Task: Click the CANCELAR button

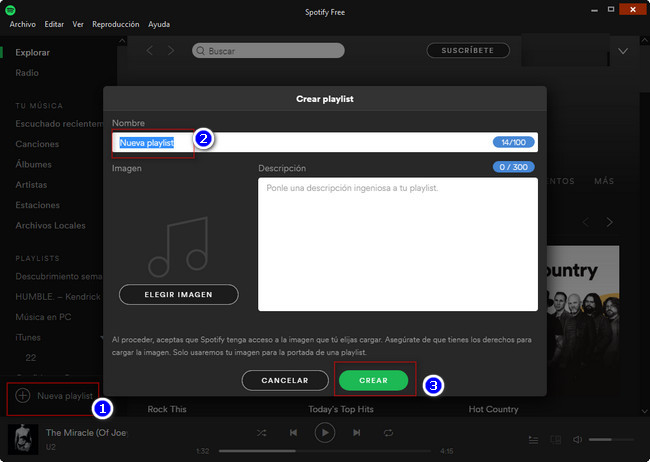Action: tap(285, 380)
